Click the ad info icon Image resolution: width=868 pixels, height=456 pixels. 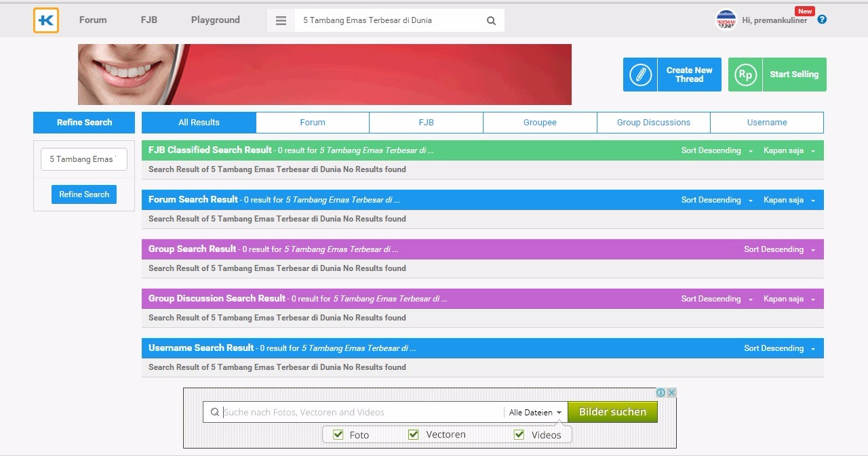(x=660, y=393)
